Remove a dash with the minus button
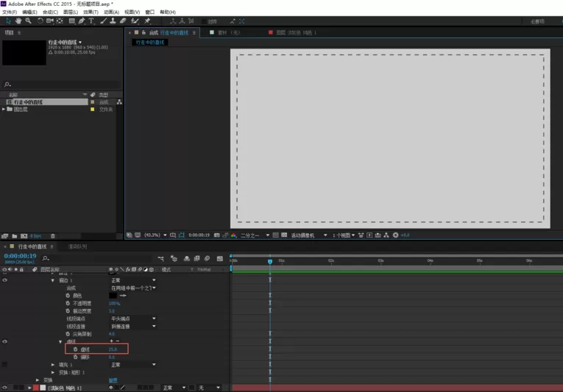 (x=118, y=341)
